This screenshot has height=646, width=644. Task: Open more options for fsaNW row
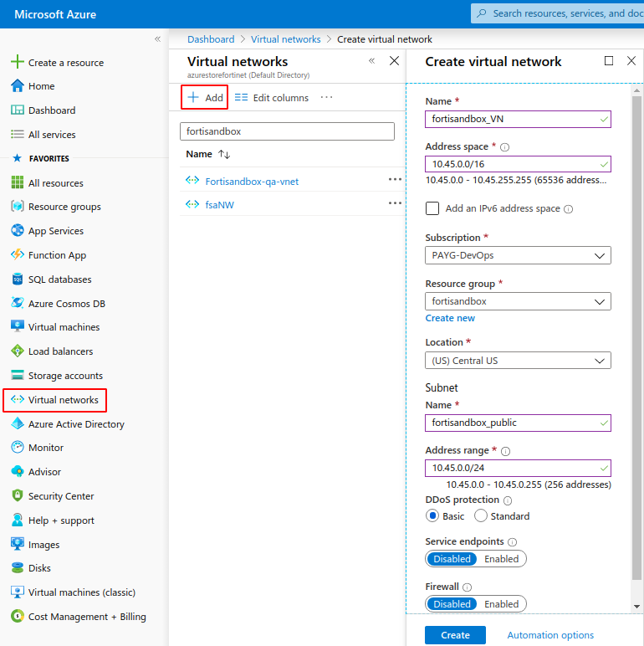click(x=395, y=203)
